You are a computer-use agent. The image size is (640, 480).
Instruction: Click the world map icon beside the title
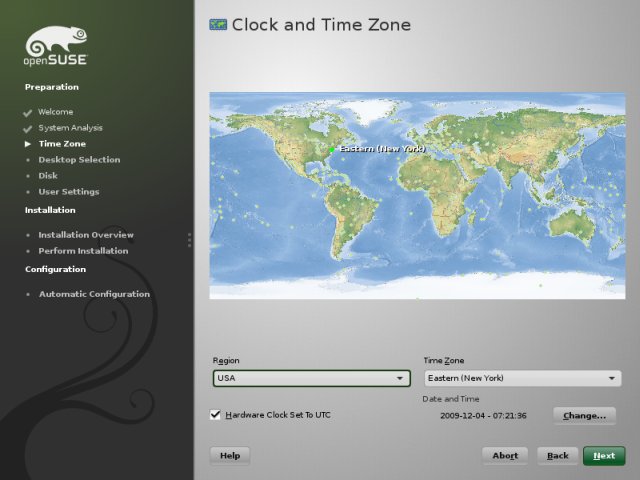point(218,25)
